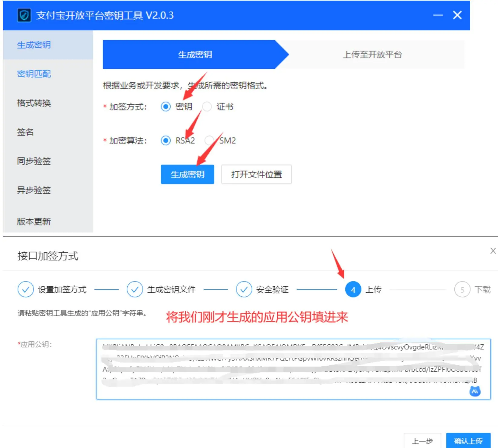Choose the RSA2 encryption algorithm
498x448 pixels.
click(166, 140)
